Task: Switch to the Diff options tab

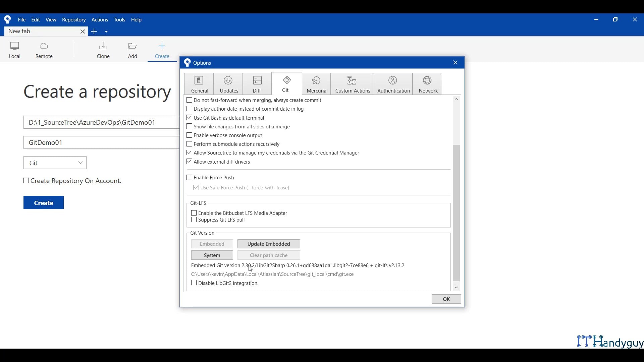Action: [x=257, y=83]
